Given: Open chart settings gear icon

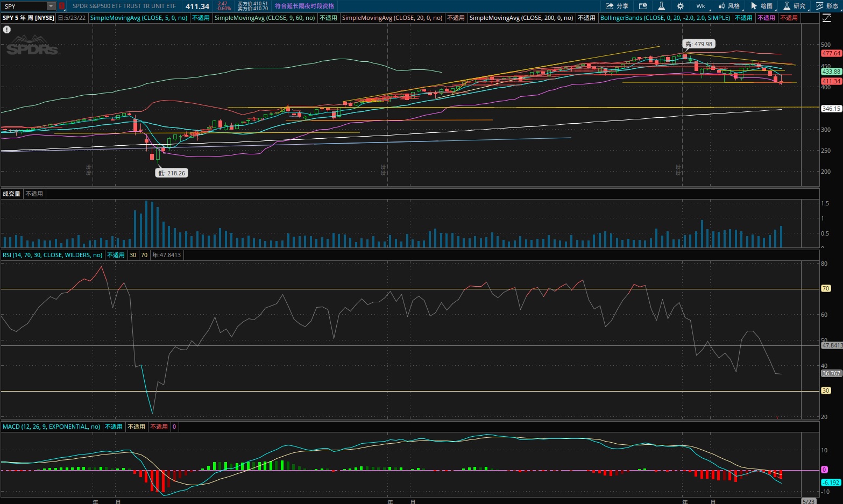Looking at the screenshot, I should [x=681, y=6].
